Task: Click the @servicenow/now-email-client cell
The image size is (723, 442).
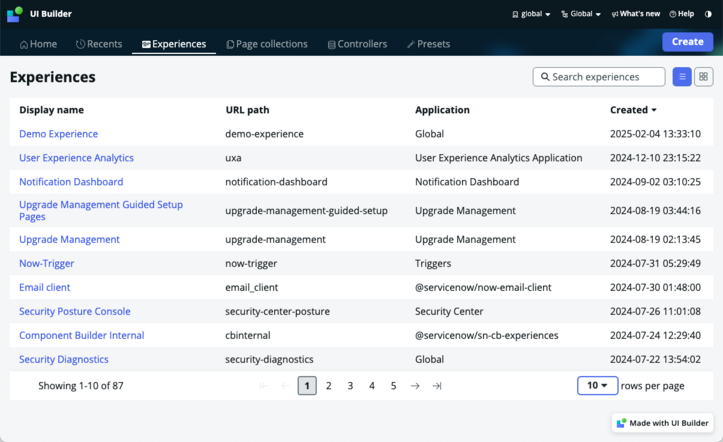Action: tap(483, 287)
